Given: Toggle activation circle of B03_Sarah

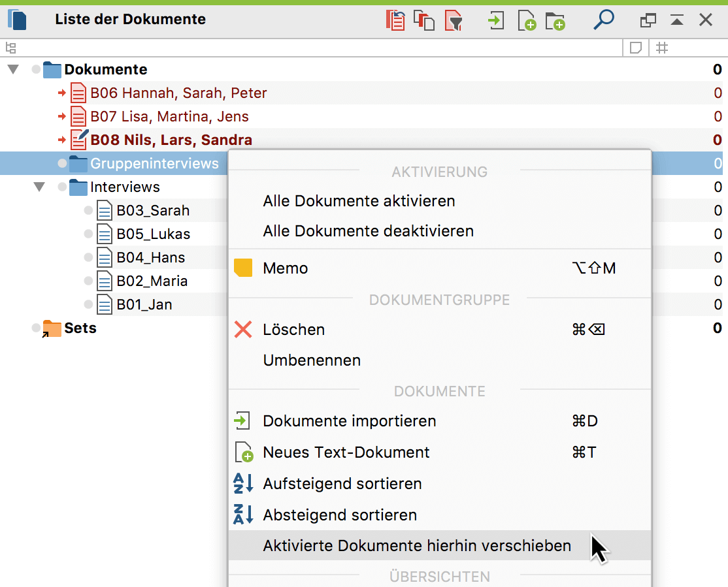Looking at the screenshot, I should [88, 211].
